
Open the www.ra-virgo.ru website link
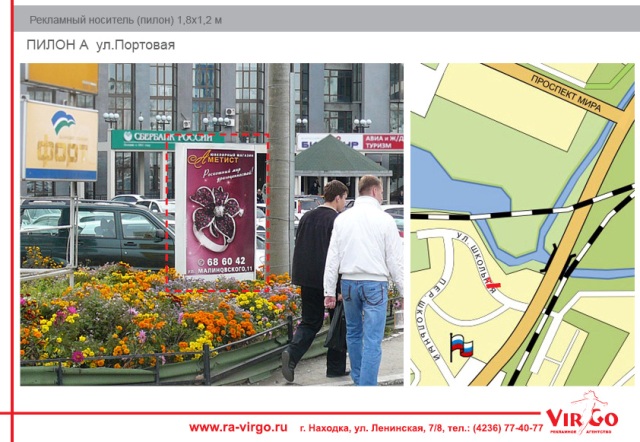coord(238,427)
